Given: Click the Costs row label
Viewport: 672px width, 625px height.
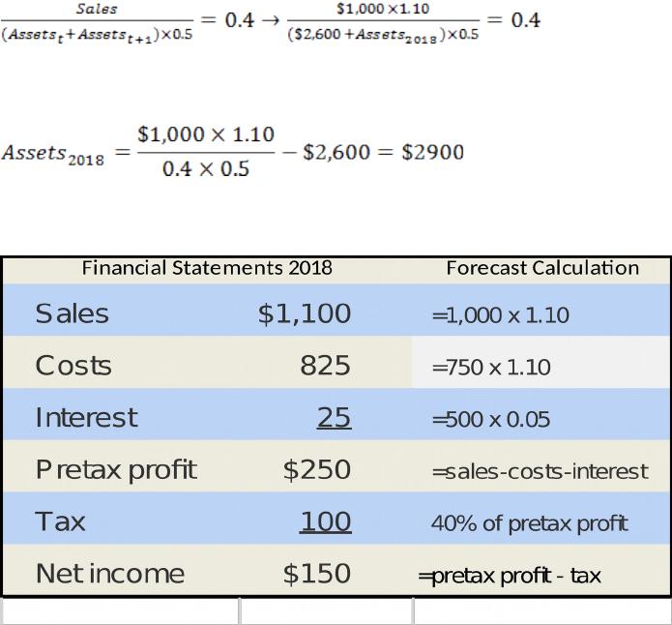Looking at the screenshot, I should click(x=73, y=366).
